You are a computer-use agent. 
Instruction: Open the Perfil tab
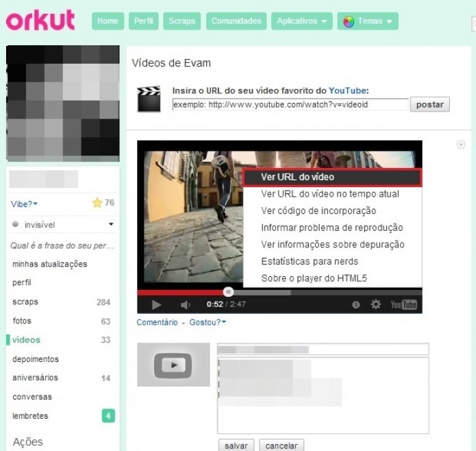coord(144,21)
